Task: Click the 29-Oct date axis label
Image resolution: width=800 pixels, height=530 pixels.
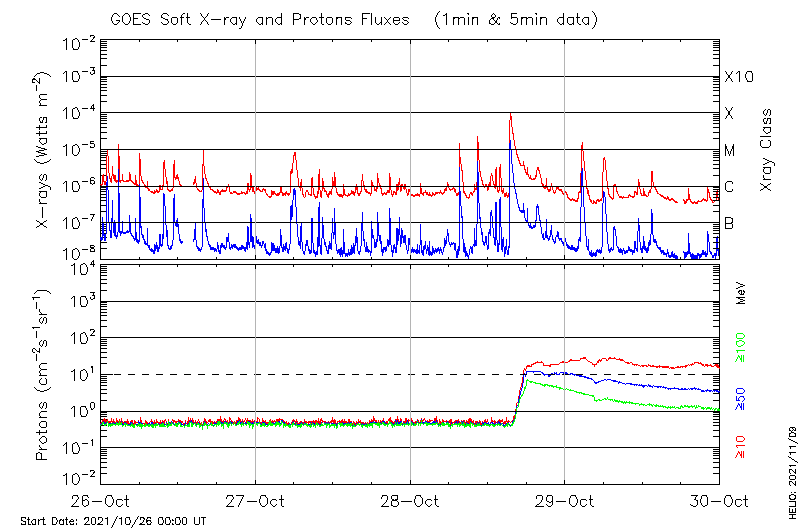Action: (563, 501)
